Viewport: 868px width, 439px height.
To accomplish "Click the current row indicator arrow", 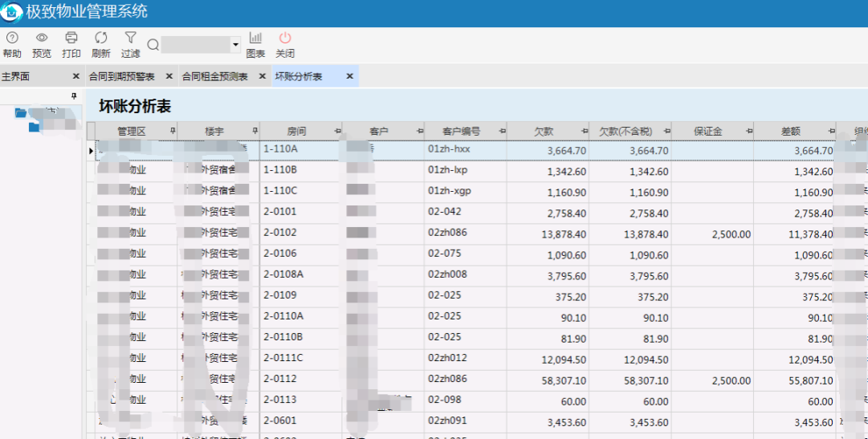I will click(x=91, y=151).
